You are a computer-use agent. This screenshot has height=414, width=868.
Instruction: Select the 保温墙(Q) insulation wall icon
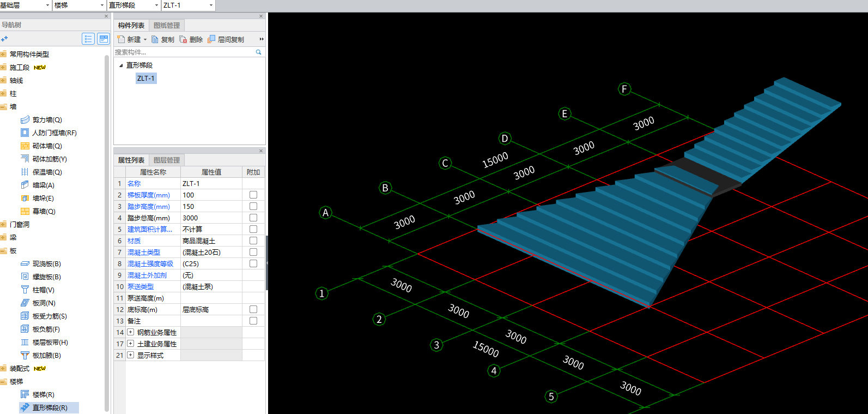25,172
